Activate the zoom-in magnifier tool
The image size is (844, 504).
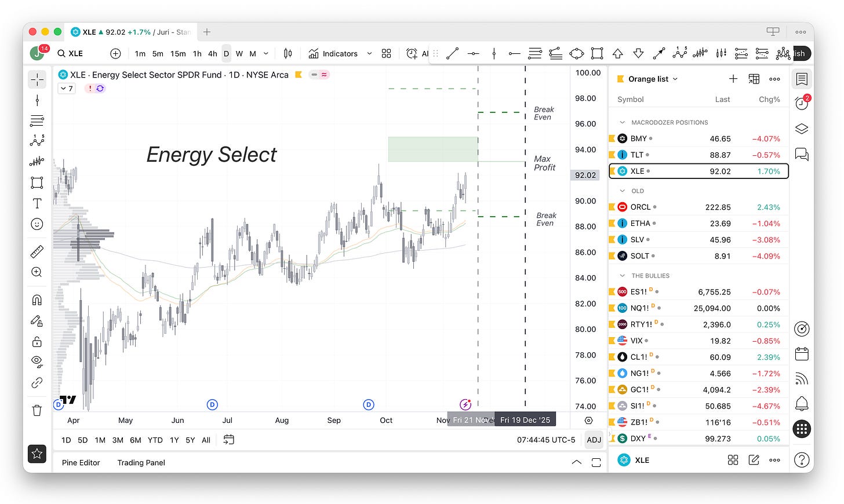point(37,272)
